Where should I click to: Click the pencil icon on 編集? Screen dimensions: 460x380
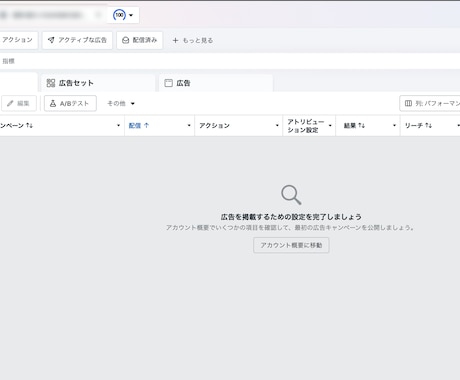(x=10, y=103)
